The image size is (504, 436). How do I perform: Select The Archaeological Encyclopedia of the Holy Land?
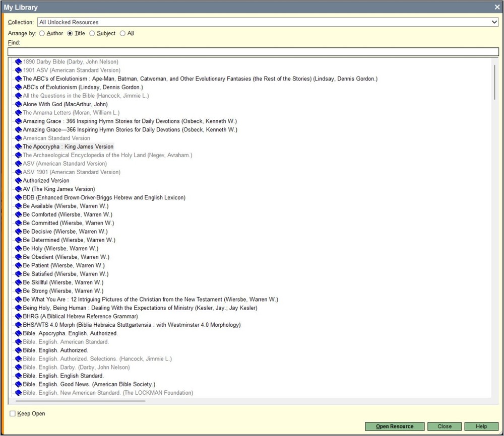click(107, 155)
